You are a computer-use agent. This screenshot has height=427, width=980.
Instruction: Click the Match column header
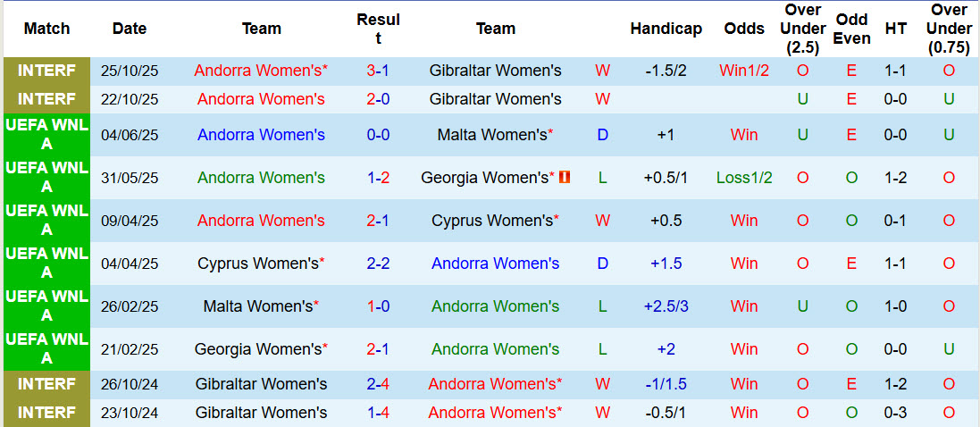point(46,29)
